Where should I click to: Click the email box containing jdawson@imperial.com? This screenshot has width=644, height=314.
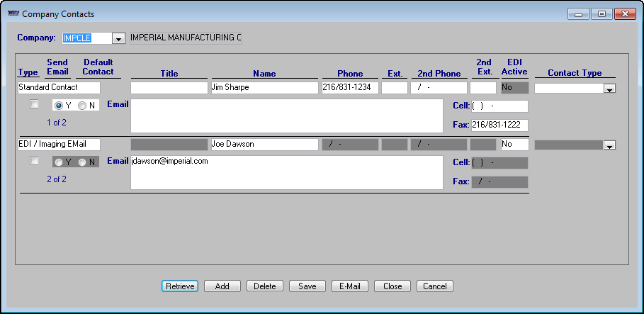[x=286, y=172]
